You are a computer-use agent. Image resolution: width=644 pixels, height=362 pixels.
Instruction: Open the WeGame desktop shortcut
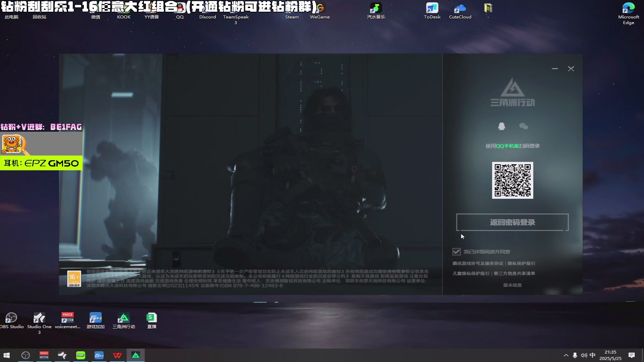(x=320, y=11)
